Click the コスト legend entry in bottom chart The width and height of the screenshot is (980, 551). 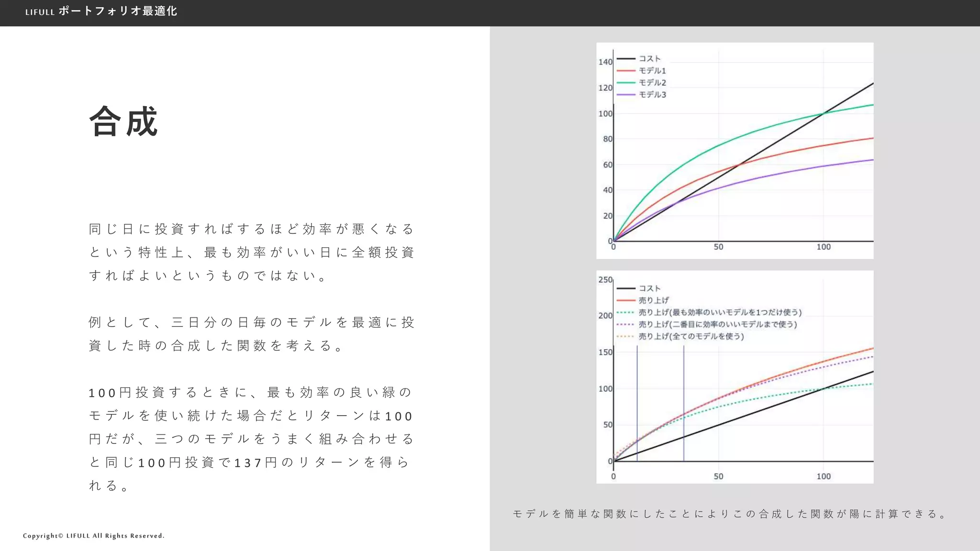pos(639,288)
